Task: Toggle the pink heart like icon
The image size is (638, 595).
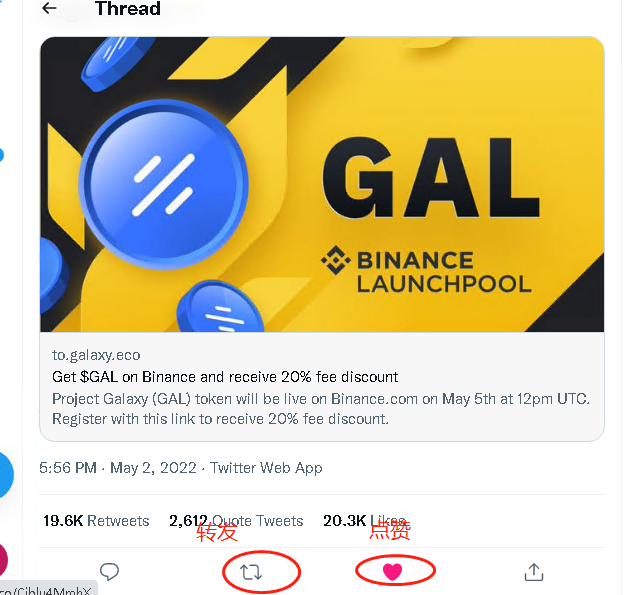Action: point(392,572)
